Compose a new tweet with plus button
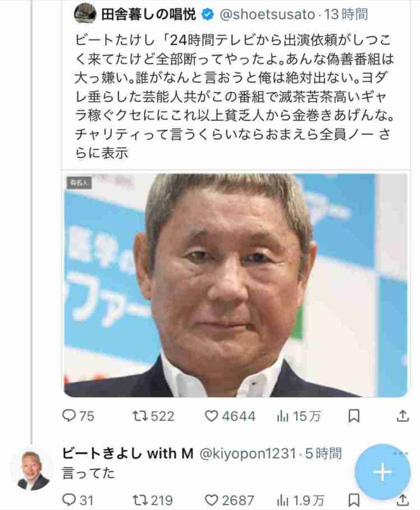 383,472
